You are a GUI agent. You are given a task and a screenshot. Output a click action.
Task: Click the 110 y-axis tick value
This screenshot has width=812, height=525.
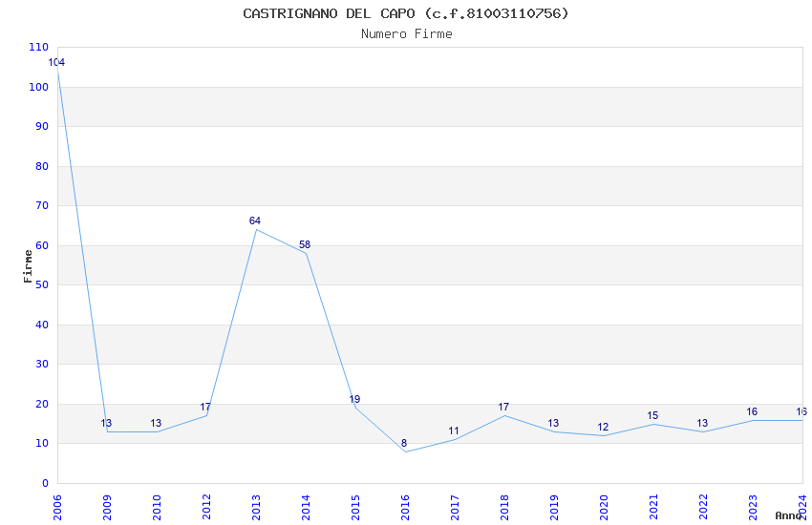point(39,47)
